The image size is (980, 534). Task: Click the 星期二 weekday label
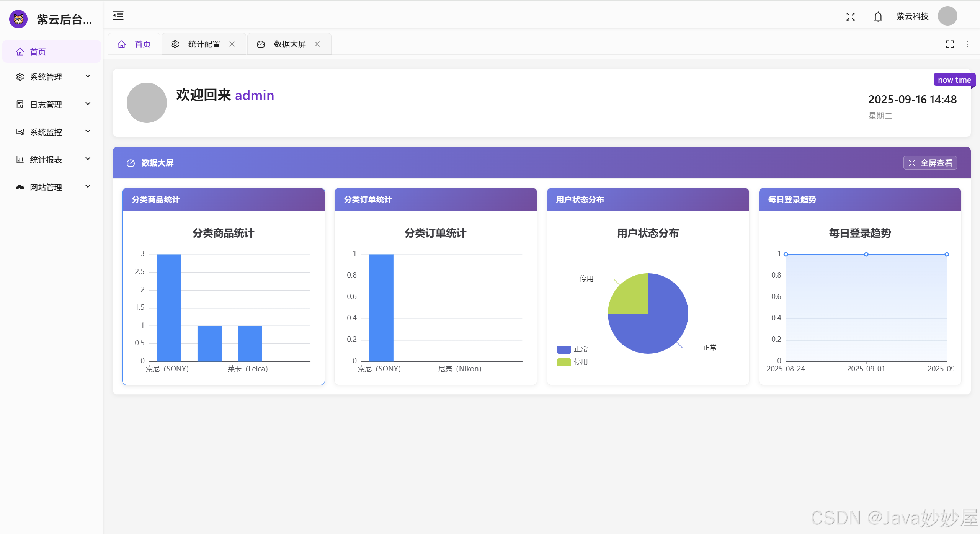[880, 116]
